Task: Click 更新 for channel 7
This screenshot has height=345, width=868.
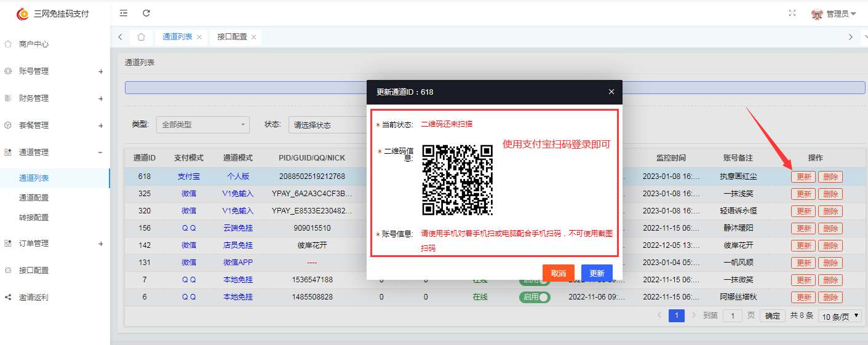Action: click(x=803, y=280)
